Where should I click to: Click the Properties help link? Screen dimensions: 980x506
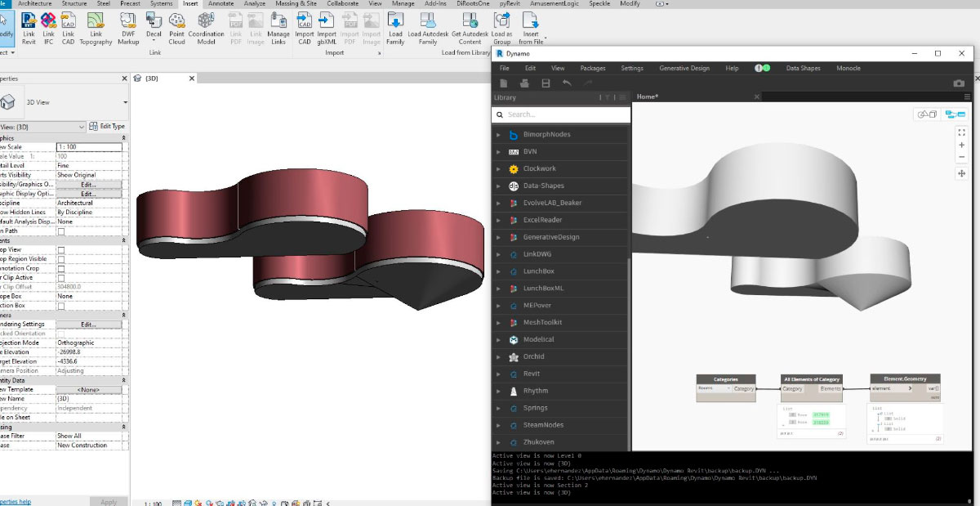point(16,501)
